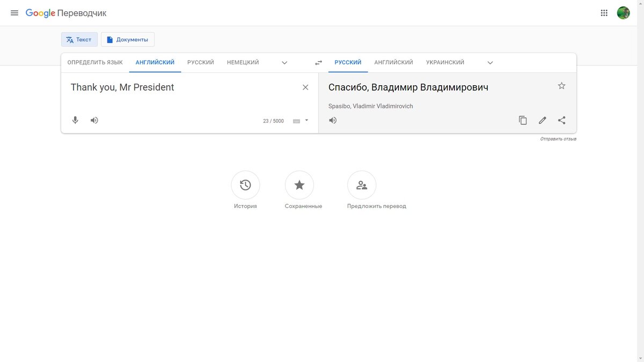Select РУССКИЙ as target language
This screenshot has height=362, width=644.
point(348,63)
